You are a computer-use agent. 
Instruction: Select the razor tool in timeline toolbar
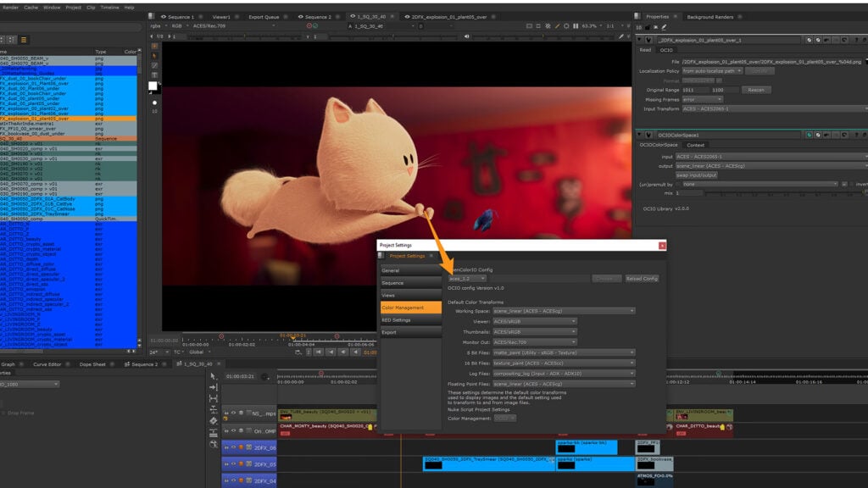(x=213, y=421)
